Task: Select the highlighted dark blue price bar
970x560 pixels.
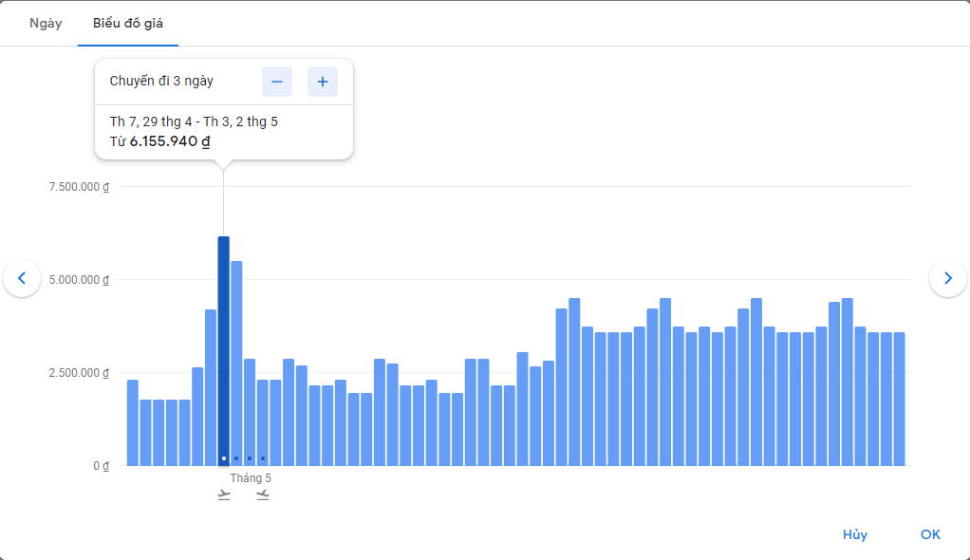Action: 223,351
